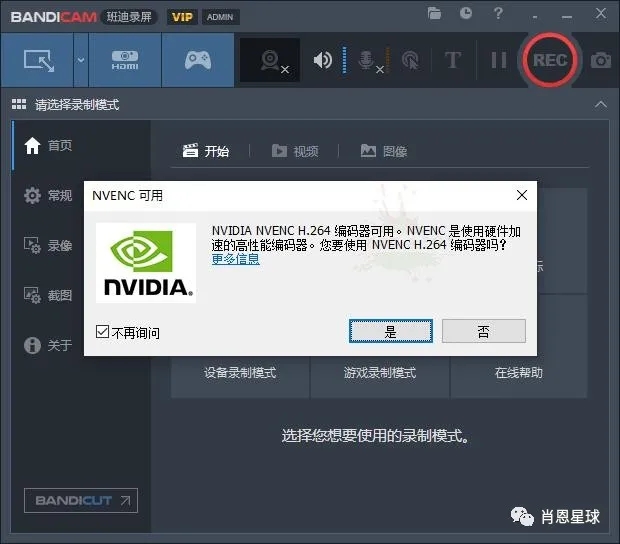Open the 截图 image settings item
Viewport: 620px width, 544px height.
pos(48,295)
